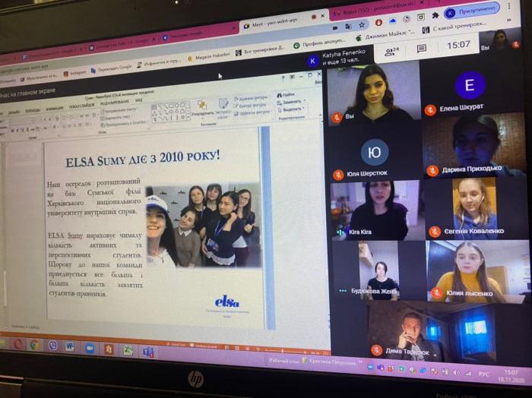
Task: Click Дарина Приходько's muted microphone icon
Action: point(432,171)
